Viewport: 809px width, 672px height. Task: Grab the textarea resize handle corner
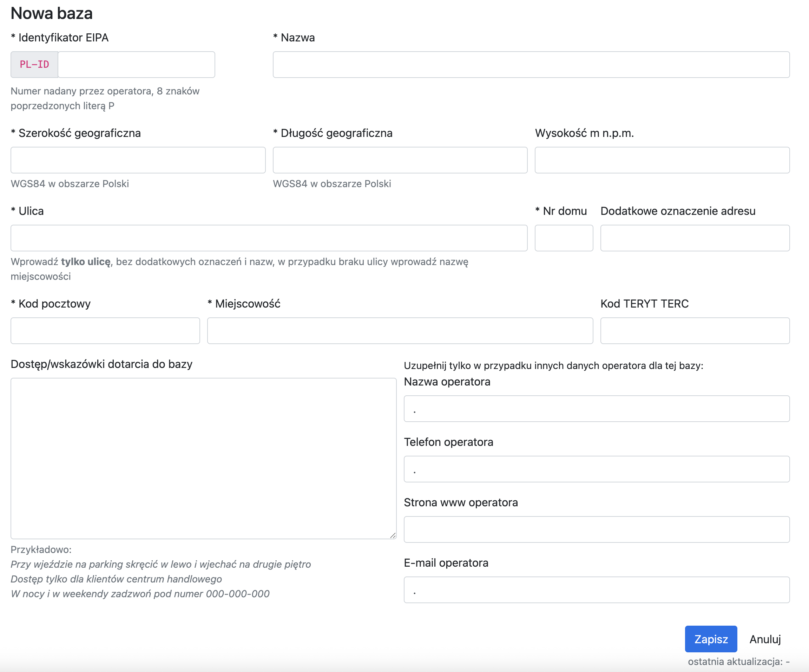pyautogui.click(x=393, y=535)
